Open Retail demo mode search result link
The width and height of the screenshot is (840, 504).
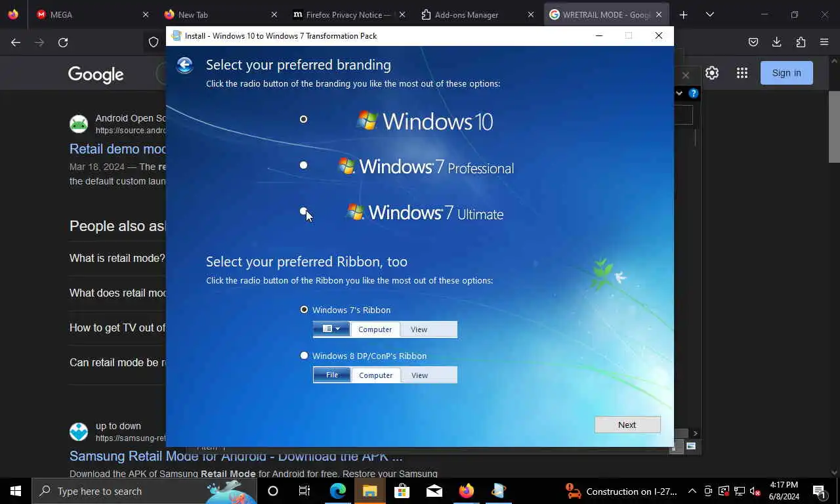point(118,148)
